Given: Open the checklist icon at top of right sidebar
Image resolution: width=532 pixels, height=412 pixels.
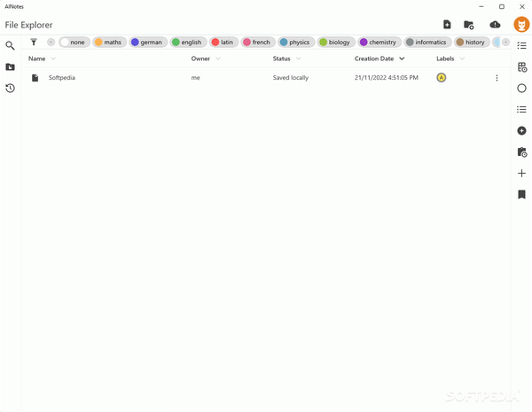Looking at the screenshot, I should tap(521, 45).
